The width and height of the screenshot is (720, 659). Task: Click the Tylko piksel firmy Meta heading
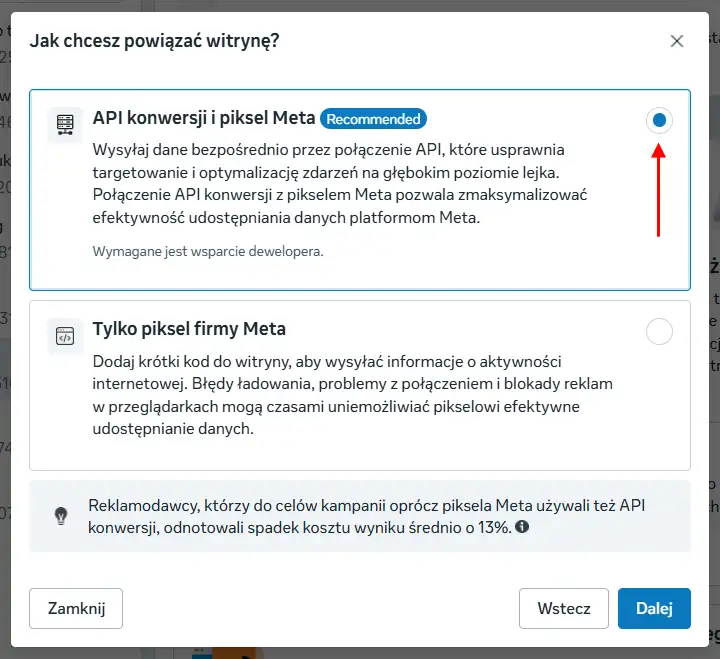tap(189, 329)
